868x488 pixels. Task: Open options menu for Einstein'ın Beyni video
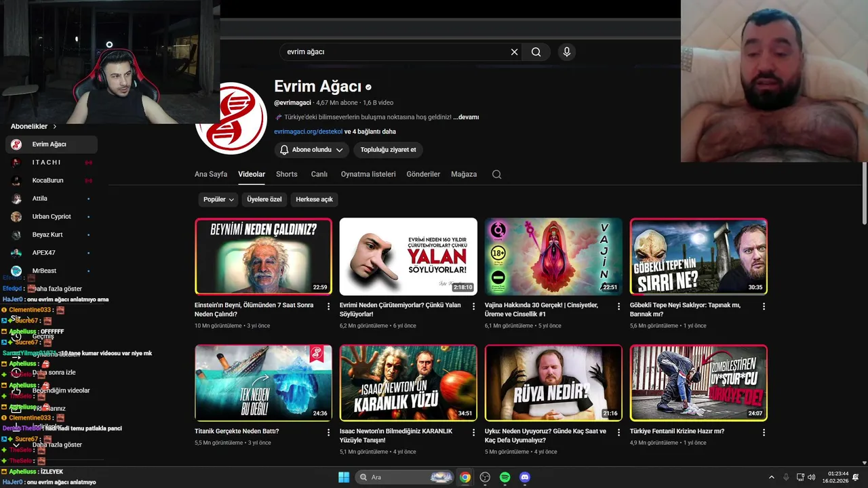tap(329, 306)
